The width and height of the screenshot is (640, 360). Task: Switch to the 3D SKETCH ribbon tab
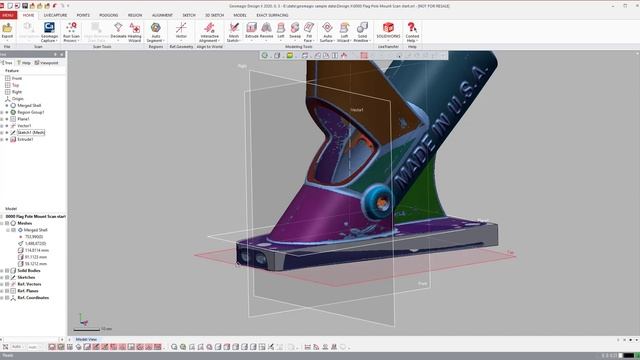coord(214,15)
